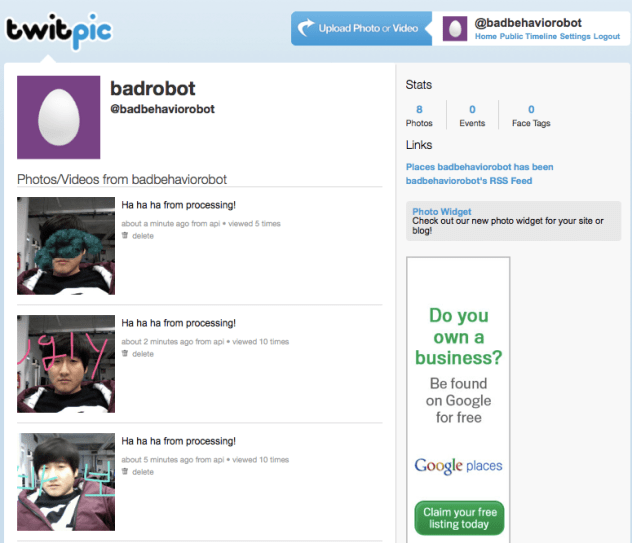Click trash icon on the second photo entry
Screen dimensions: 632x543
point(125,354)
